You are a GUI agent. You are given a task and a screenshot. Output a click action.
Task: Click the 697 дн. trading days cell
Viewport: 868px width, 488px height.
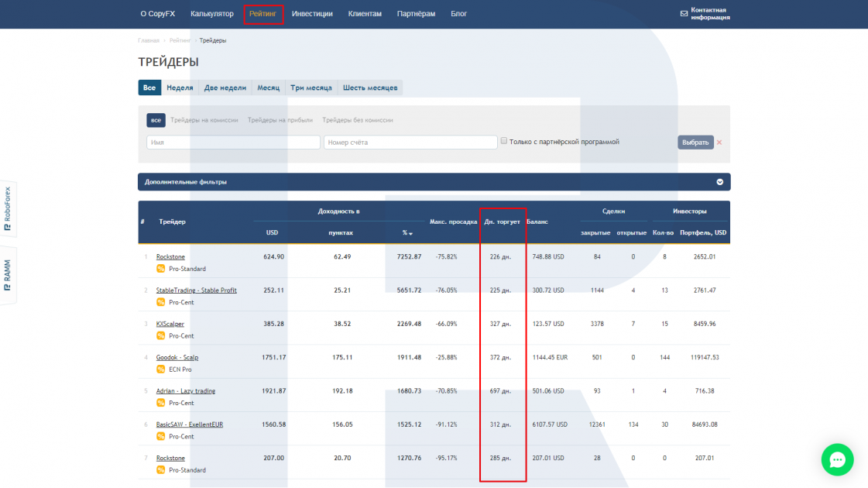point(500,391)
